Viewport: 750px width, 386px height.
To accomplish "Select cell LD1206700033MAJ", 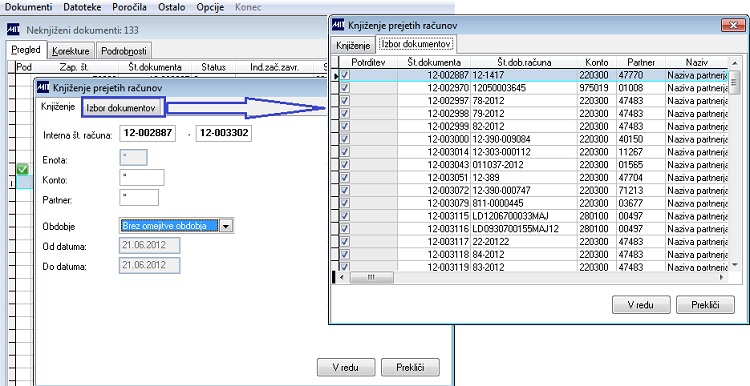I will coord(524,216).
